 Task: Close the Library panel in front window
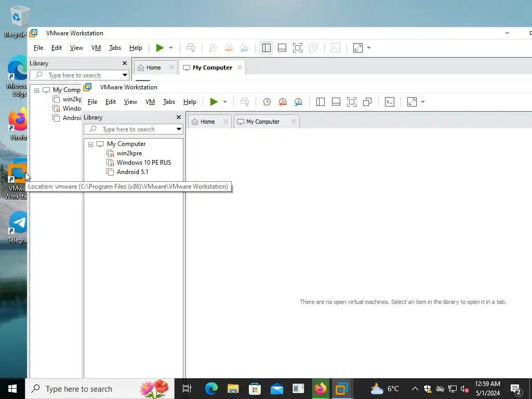click(179, 117)
